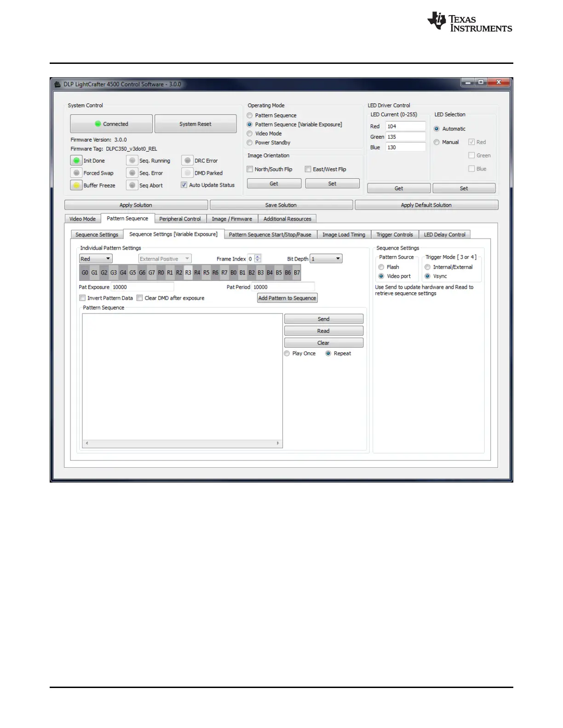
Task: Select Flash pattern source
Action: 381,267
